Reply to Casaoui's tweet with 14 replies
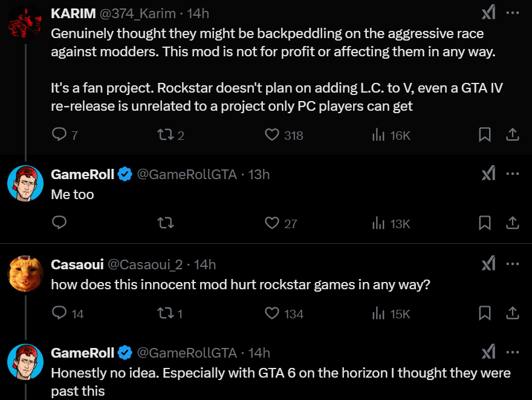532x400 pixels. (59, 313)
